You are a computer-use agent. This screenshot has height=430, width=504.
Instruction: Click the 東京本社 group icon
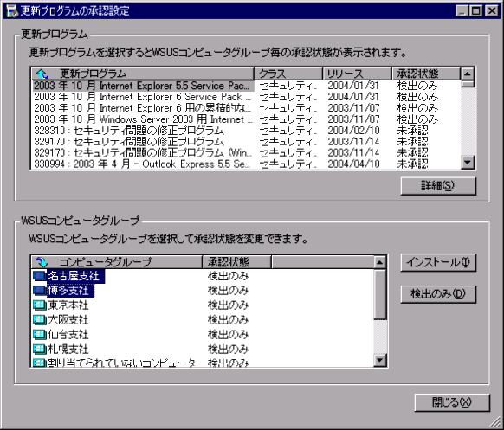point(39,305)
